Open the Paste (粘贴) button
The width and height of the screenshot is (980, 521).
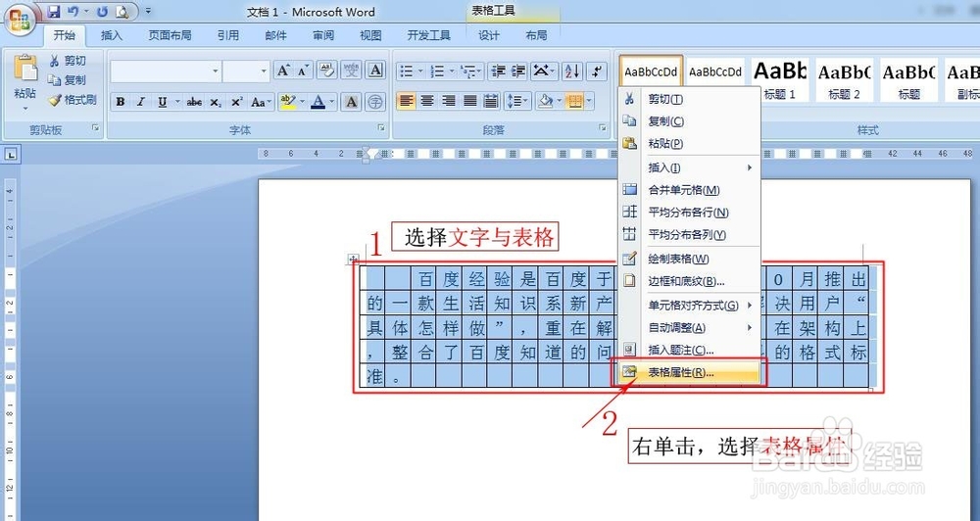pyautogui.click(x=25, y=82)
